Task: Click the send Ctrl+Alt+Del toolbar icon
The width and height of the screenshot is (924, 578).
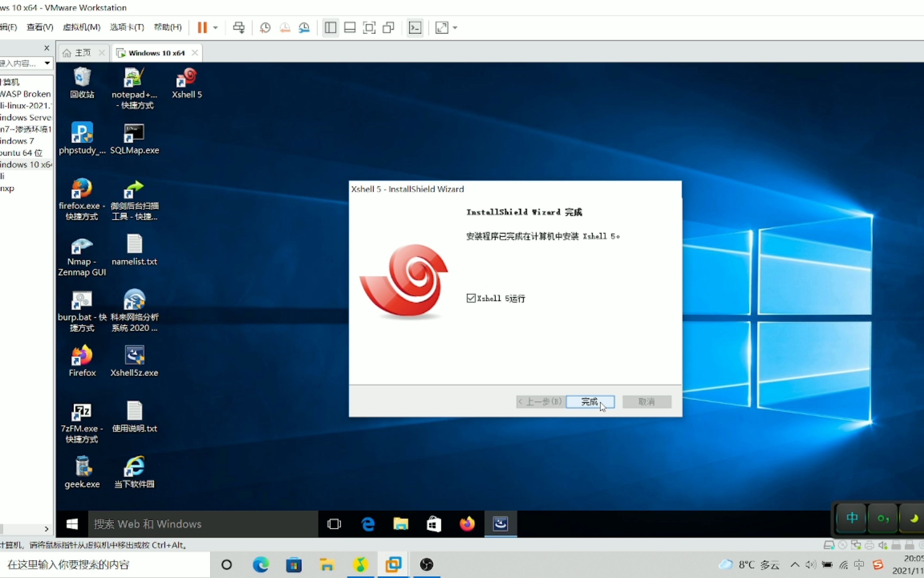Action: pos(239,28)
